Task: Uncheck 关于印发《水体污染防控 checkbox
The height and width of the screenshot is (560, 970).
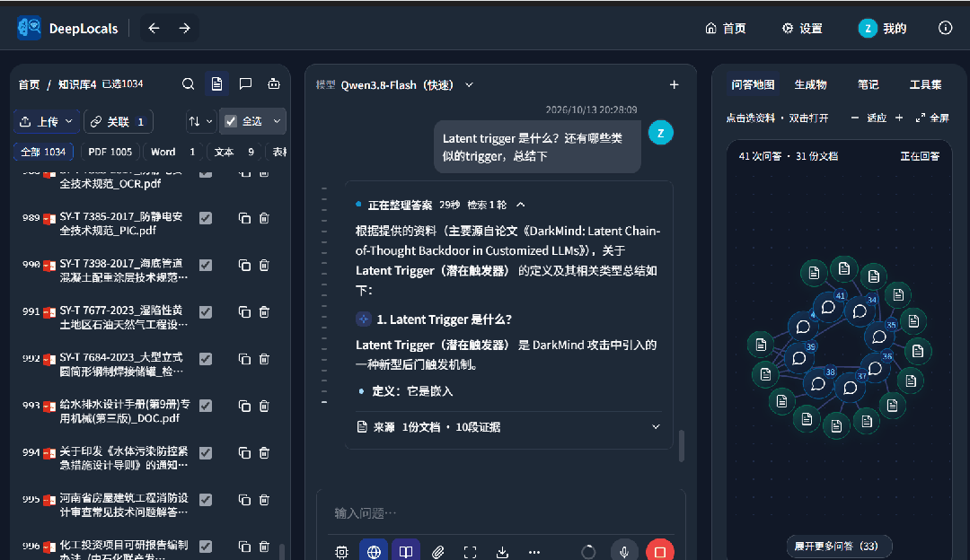Action: tap(206, 453)
